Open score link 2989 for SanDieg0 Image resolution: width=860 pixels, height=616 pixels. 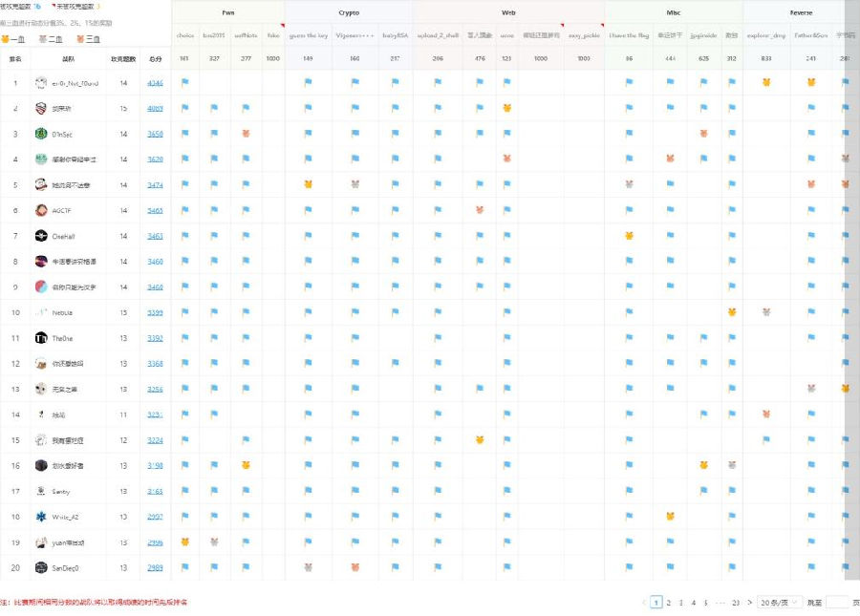(155, 568)
